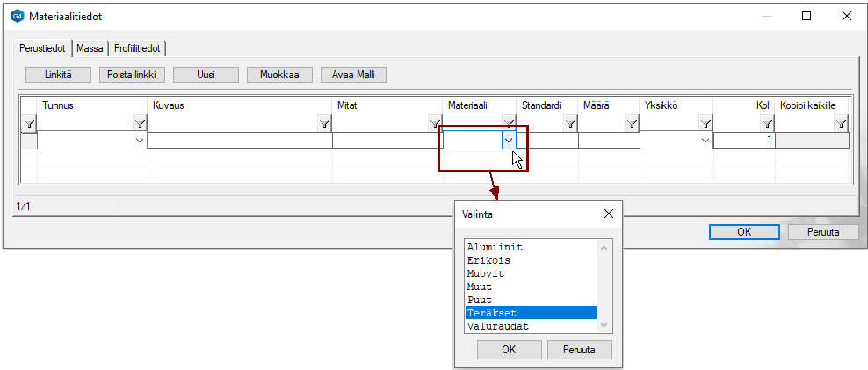This screenshot has height=370, width=868.
Task: Click the filter icon in Yksikkö column
Action: 705,124
